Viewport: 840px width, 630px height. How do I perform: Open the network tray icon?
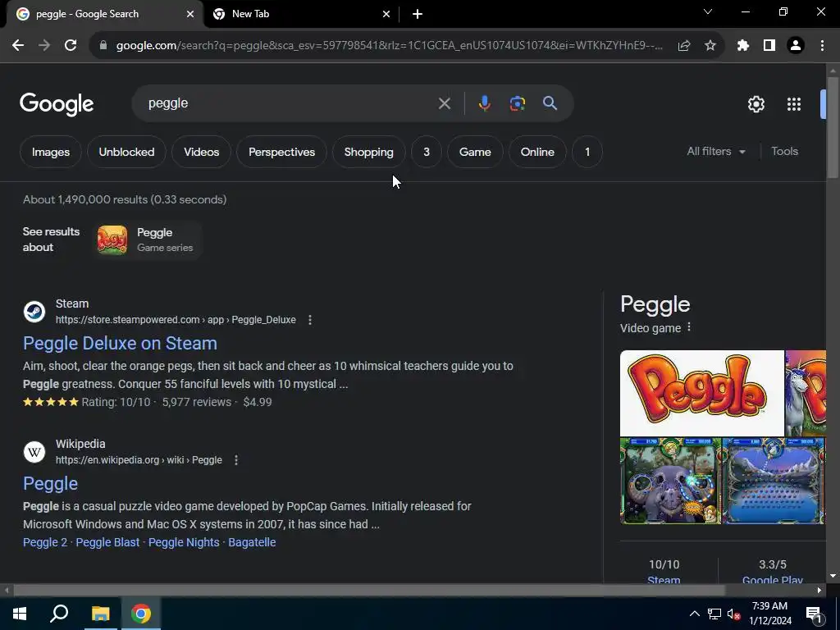pos(714,614)
